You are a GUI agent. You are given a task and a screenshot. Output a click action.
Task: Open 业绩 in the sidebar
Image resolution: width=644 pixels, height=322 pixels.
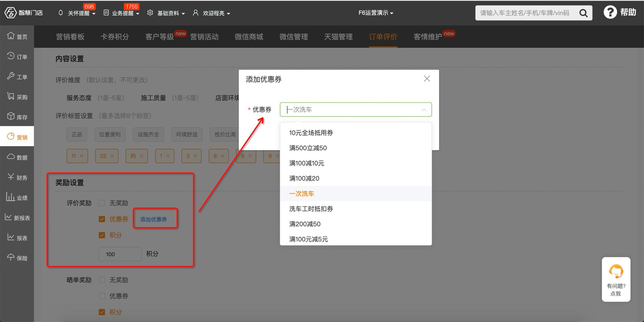17,197
